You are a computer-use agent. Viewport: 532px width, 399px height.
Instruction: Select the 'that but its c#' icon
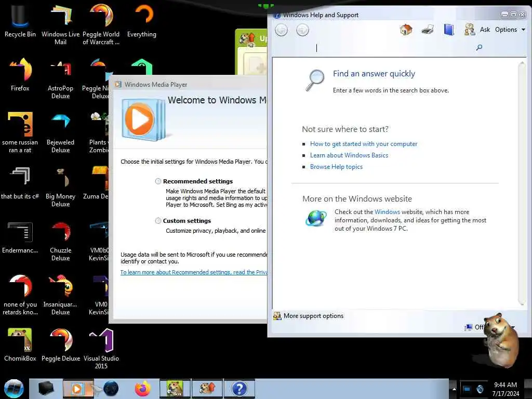pos(20,183)
